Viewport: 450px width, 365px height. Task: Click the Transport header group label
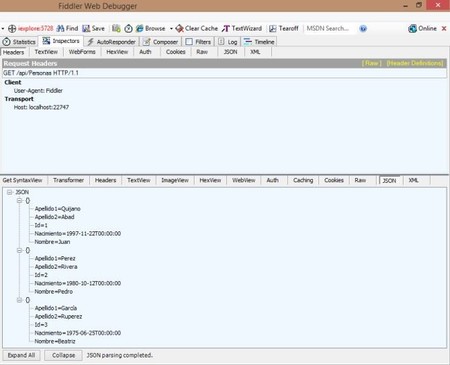coord(19,99)
